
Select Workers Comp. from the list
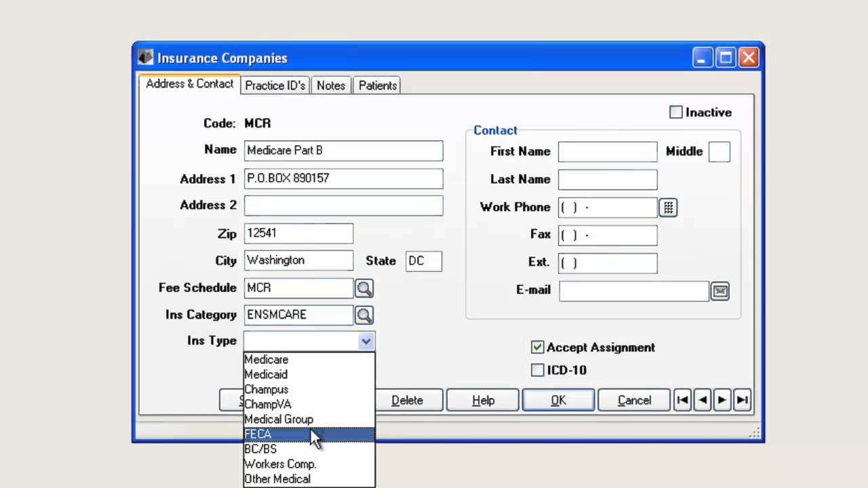tap(309, 464)
